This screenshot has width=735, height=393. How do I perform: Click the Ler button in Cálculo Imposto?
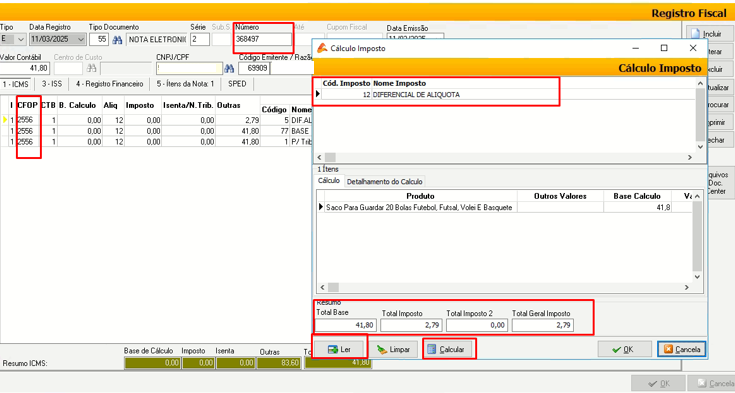point(340,349)
